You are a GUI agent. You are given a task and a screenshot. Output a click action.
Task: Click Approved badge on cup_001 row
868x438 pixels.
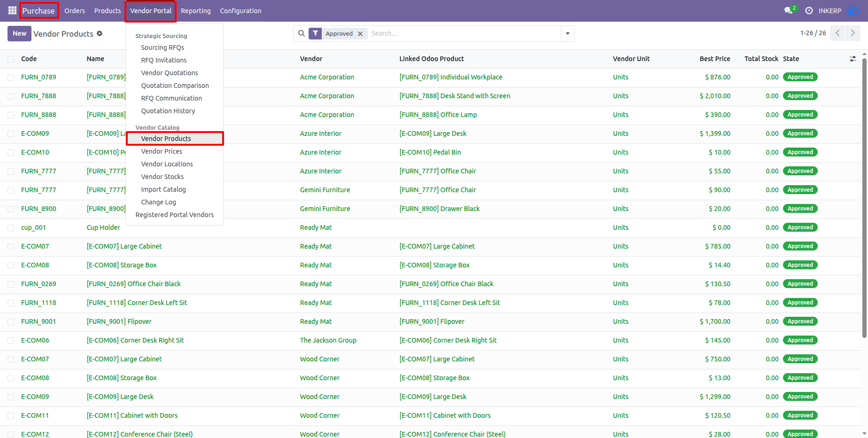tap(800, 227)
